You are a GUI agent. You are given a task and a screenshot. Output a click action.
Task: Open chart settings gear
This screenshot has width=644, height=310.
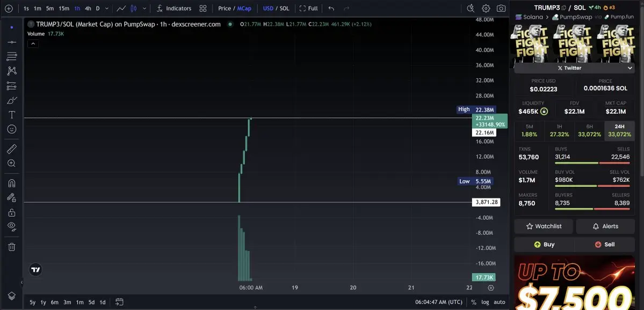point(486,8)
